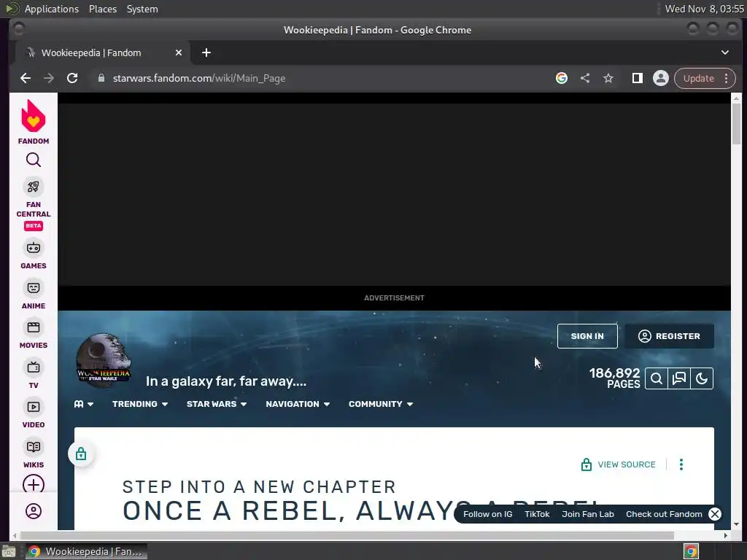This screenshot has width=747, height=560.
Task: Open Chrome profile avatar
Action: pyautogui.click(x=661, y=78)
